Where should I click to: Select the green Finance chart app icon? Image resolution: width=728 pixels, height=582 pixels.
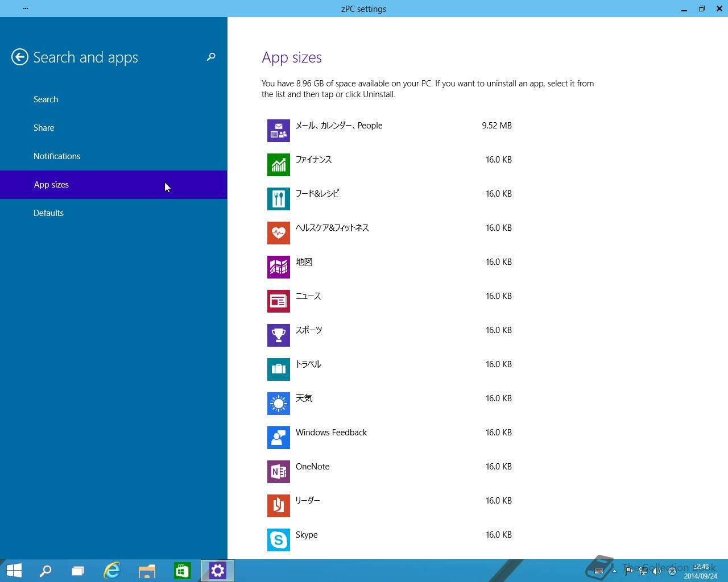pos(279,165)
